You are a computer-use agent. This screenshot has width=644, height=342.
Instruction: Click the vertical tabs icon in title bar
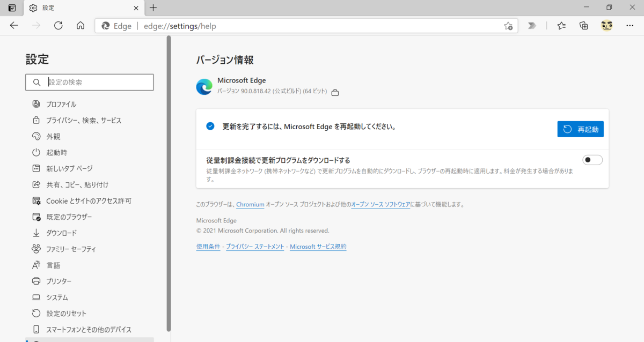pos(12,8)
